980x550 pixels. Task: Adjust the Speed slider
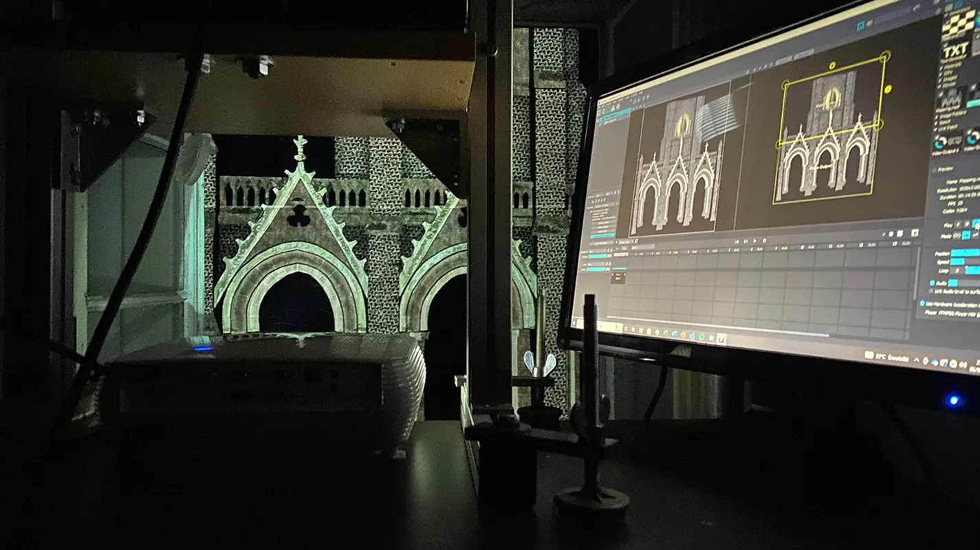click(966, 262)
